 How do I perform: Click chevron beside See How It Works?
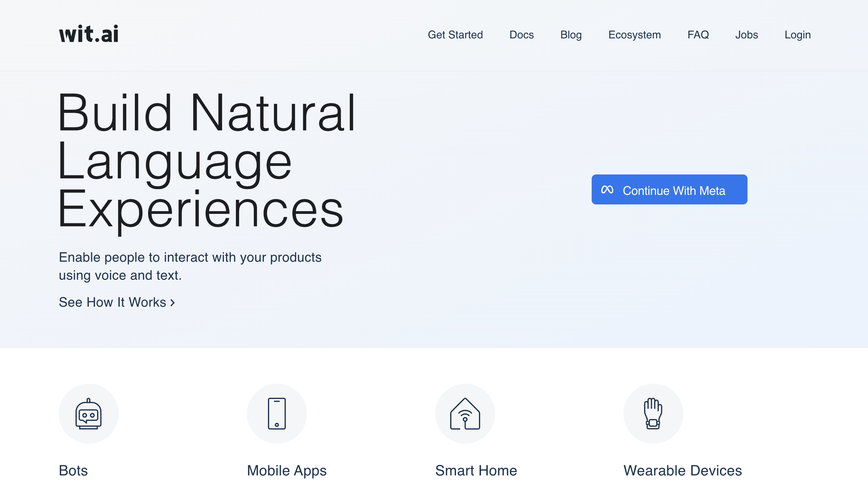click(x=172, y=303)
